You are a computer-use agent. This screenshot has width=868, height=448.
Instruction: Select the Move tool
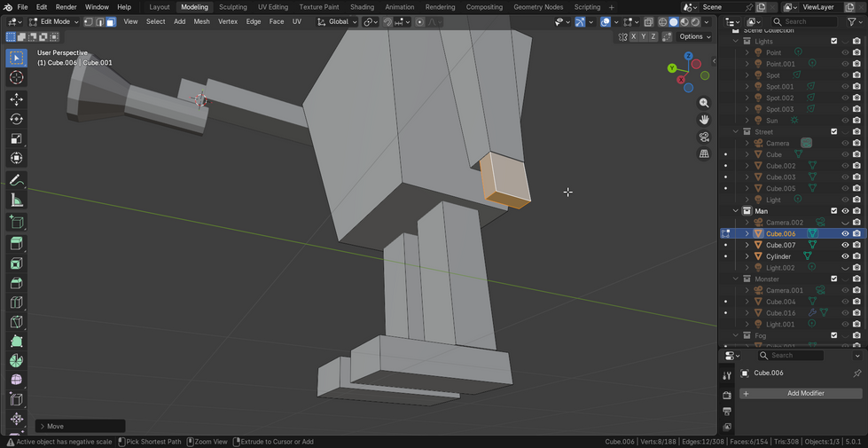click(17, 99)
